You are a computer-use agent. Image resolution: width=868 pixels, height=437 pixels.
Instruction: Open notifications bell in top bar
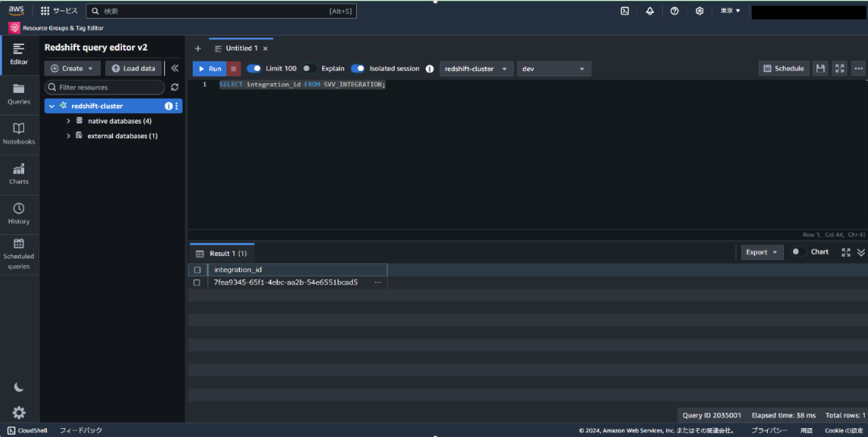tap(649, 11)
